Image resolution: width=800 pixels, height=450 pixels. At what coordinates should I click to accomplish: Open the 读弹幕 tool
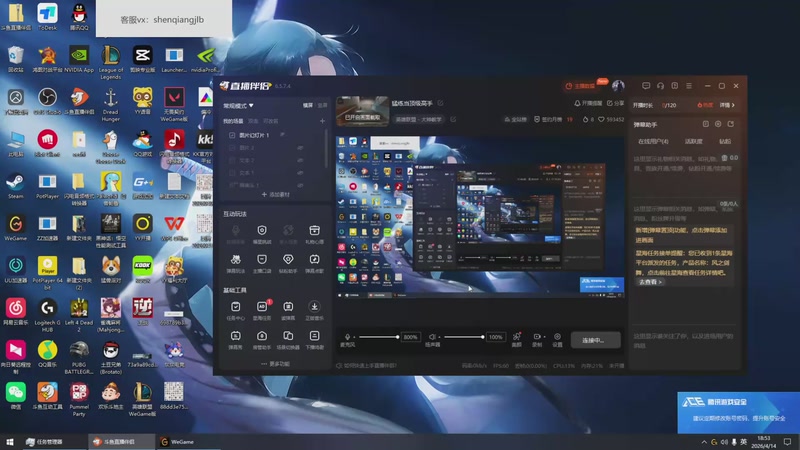[x=288, y=310]
